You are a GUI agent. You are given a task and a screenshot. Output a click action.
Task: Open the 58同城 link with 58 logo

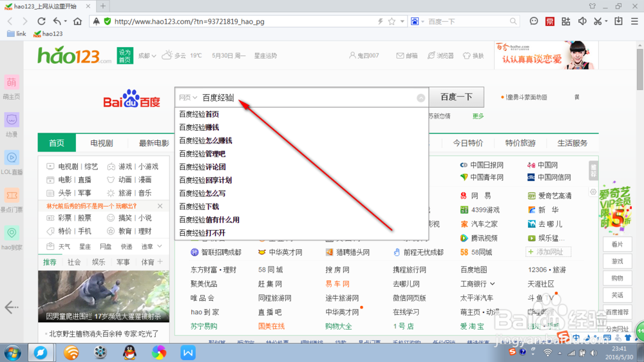coord(476,252)
